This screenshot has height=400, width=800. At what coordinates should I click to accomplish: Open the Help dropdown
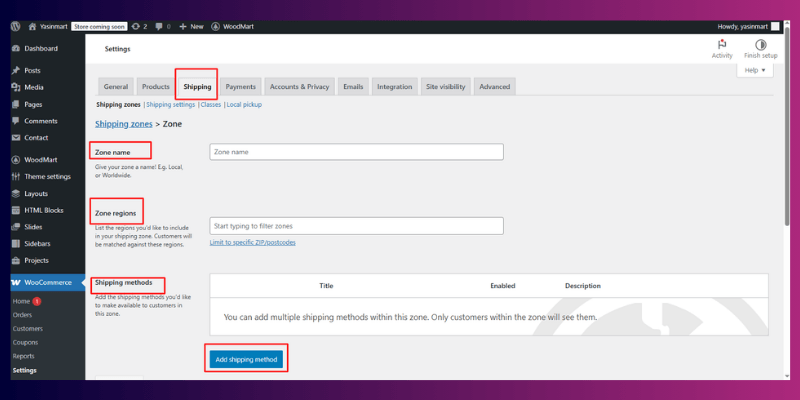(755, 70)
